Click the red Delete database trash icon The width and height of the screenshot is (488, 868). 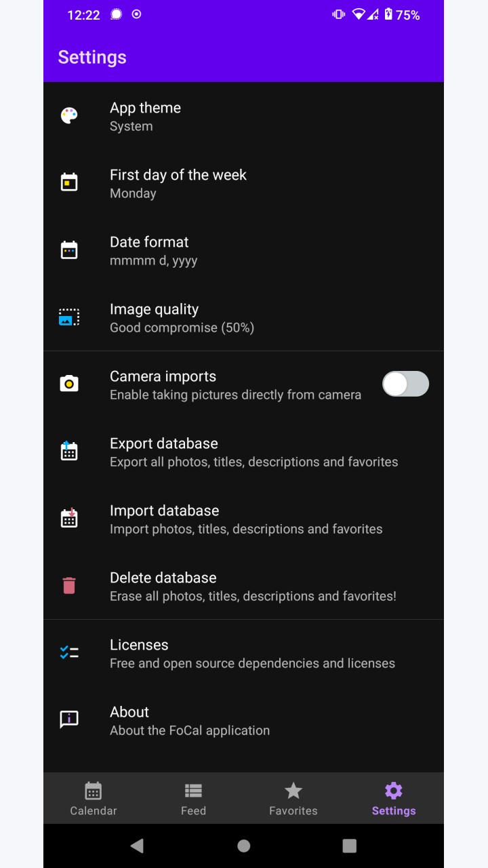[x=69, y=585]
